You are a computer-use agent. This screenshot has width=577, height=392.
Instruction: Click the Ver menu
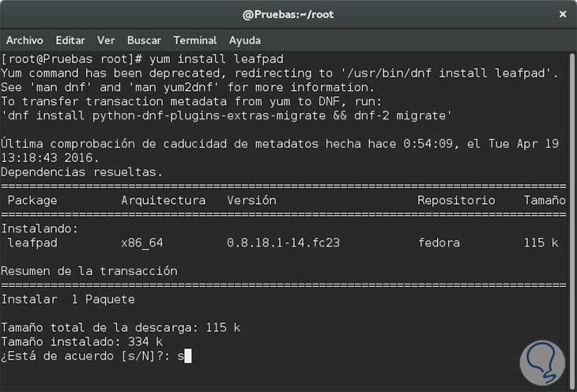click(106, 40)
